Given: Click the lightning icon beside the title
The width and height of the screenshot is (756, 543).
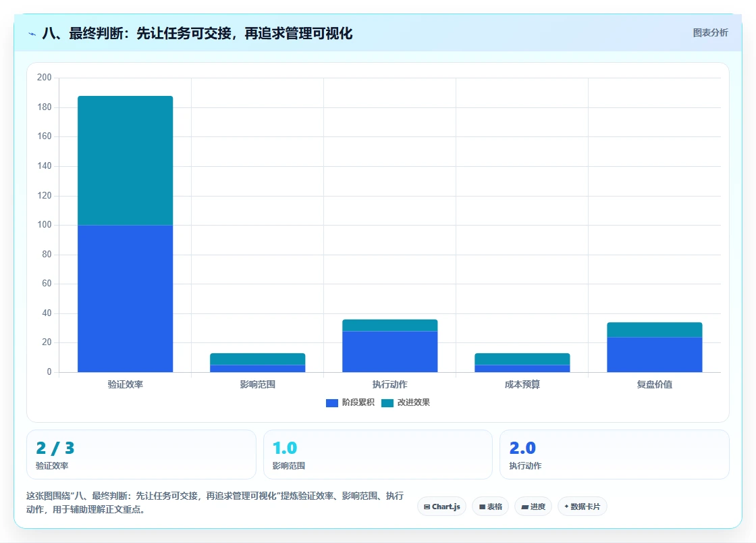Looking at the screenshot, I should coord(32,34).
